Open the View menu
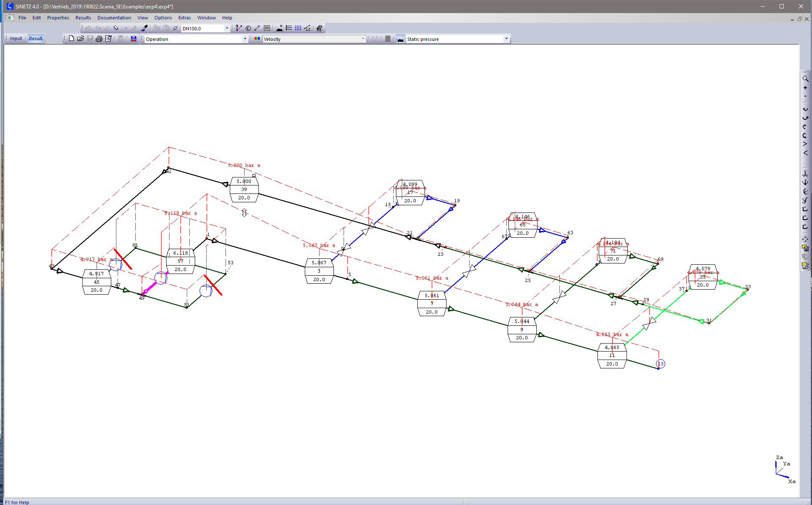Screen dimensions: 812x505 [143, 18]
